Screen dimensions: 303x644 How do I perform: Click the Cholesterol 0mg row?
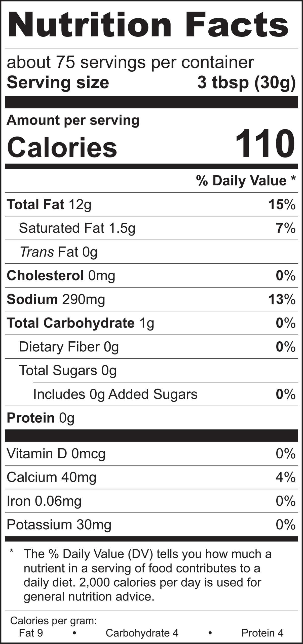[61, 275]
